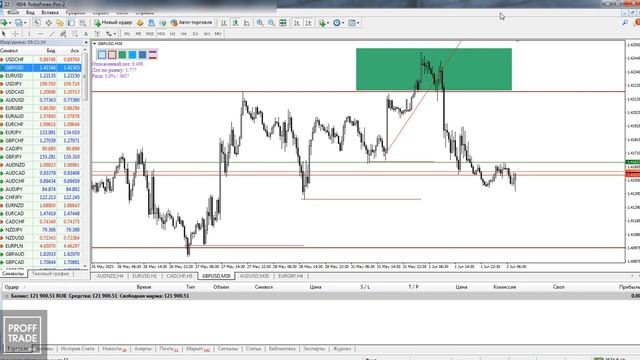The image size is (640, 360).
Task: Open the search magnifier icon
Action: (x=625, y=23)
